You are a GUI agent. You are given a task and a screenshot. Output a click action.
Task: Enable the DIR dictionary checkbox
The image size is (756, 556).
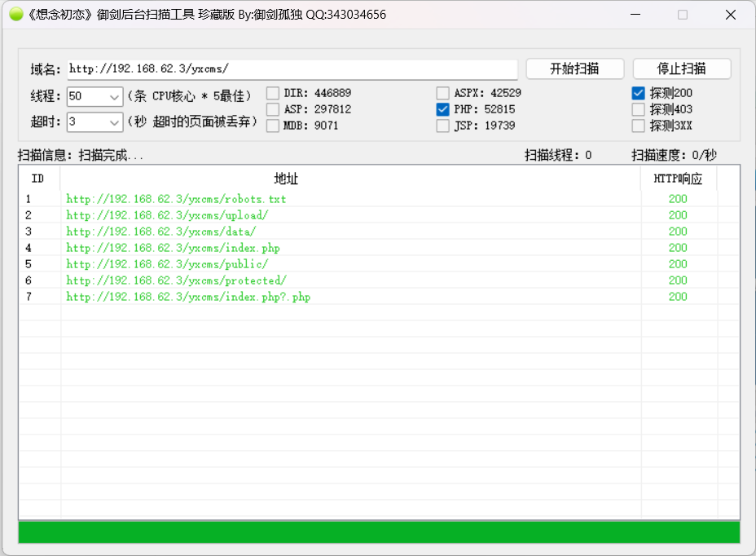[273, 93]
